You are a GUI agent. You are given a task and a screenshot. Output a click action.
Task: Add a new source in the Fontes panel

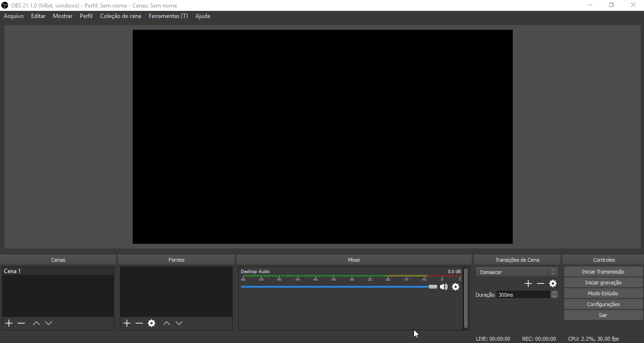127,323
